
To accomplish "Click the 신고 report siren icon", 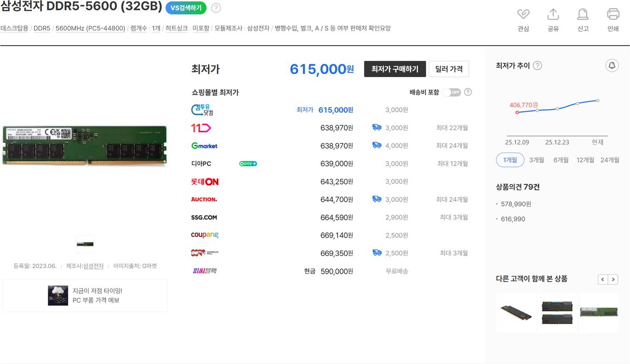I will pyautogui.click(x=583, y=14).
